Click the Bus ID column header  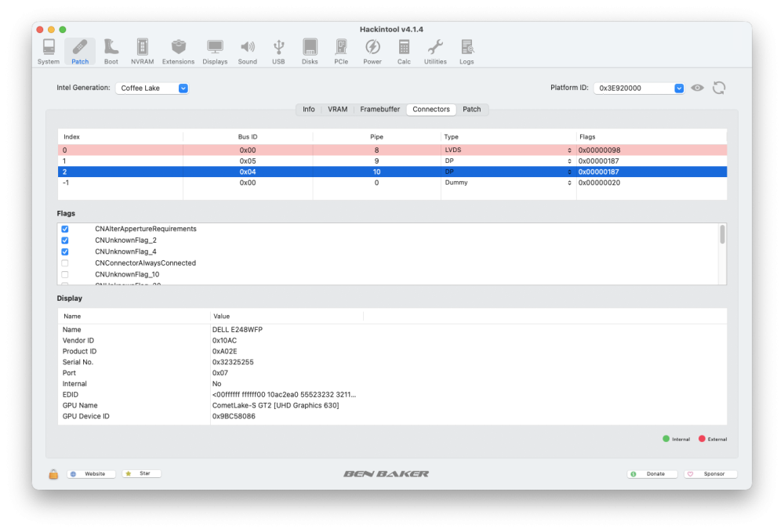point(248,137)
